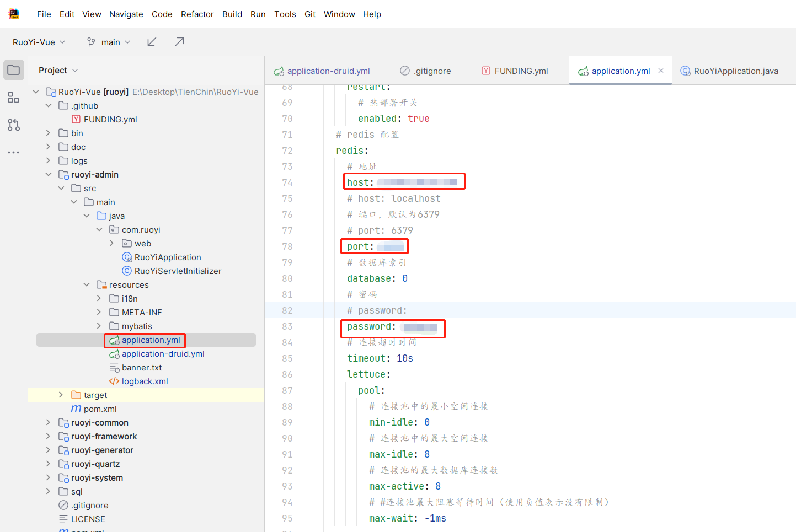Collapse the src folder
796x532 pixels.
(x=61, y=188)
